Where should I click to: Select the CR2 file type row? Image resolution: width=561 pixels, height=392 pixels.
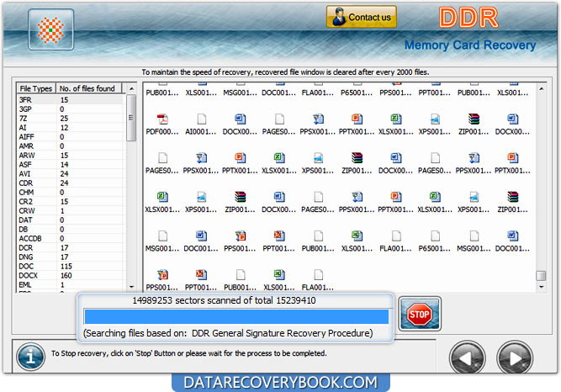(x=71, y=202)
